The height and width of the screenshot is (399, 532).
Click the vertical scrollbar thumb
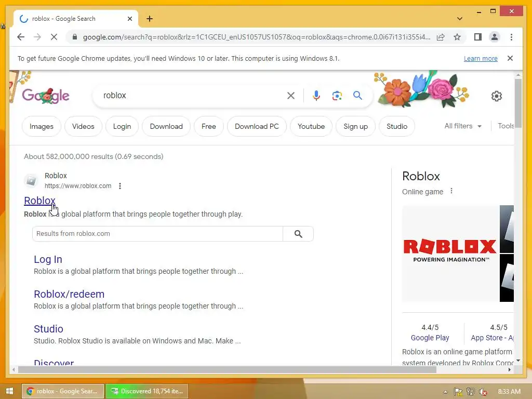click(x=518, y=103)
